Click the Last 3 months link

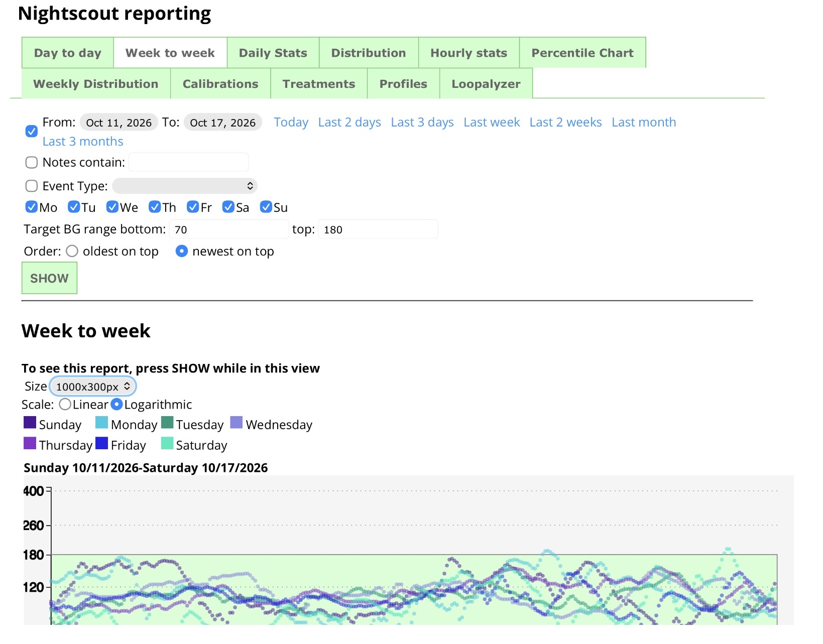83,142
